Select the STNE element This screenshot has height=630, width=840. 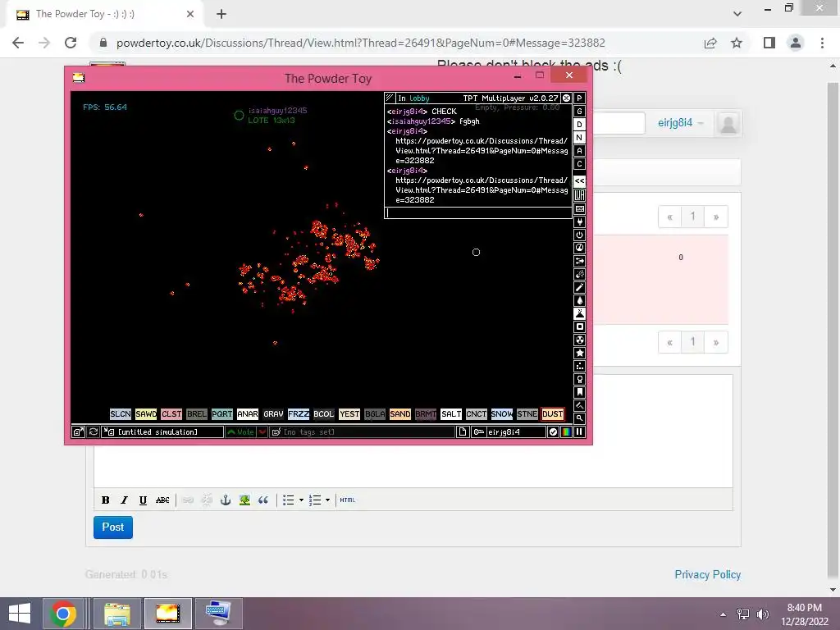[x=527, y=414]
